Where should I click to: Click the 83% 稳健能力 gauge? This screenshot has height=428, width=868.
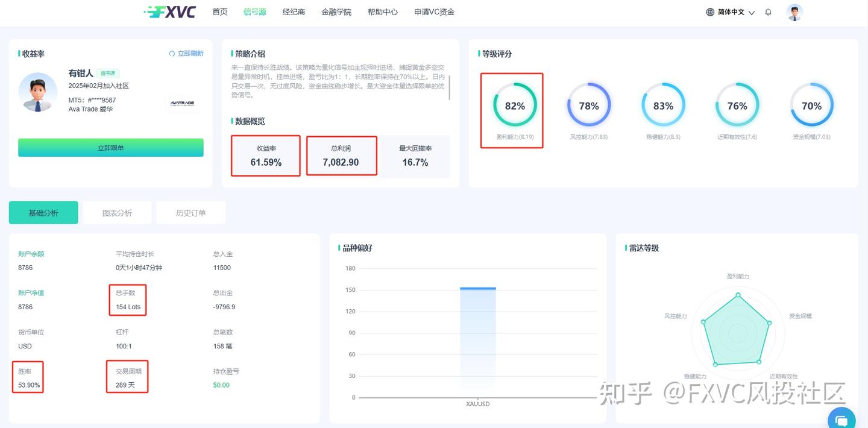(x=663, y=106)
